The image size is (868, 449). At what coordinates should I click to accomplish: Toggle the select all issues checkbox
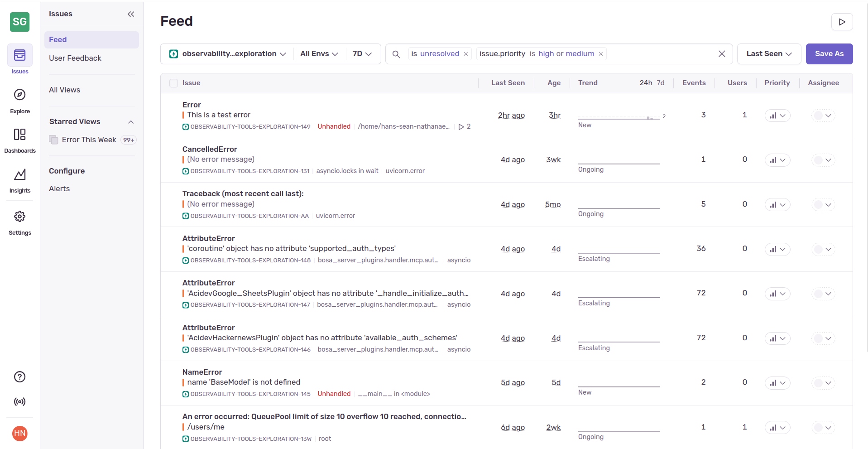[173, 83]
